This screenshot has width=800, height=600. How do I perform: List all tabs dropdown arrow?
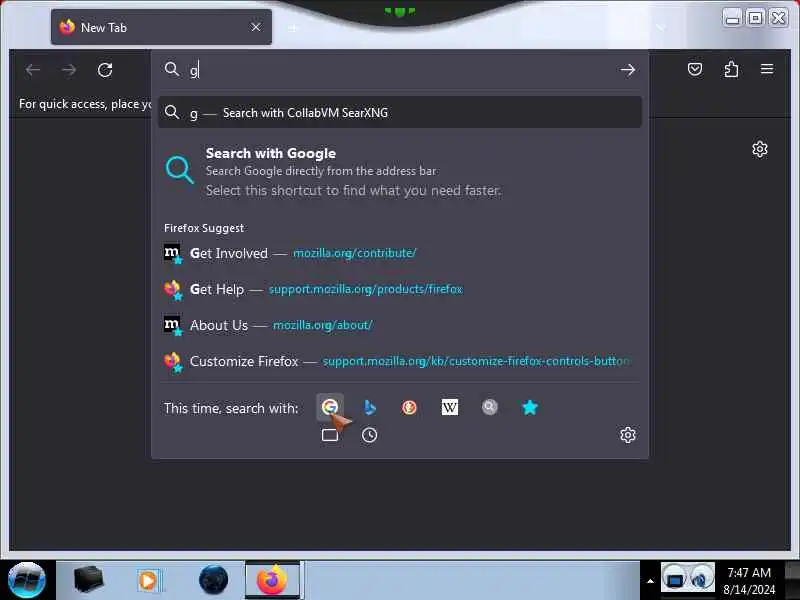click(661, 28)
